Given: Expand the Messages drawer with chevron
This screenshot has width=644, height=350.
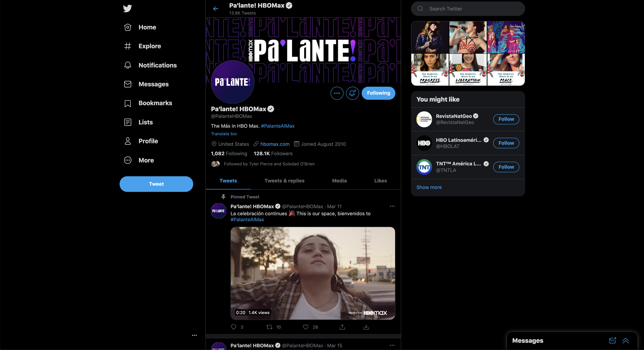Looking at the screenshot, I should pyautogui.click(x=626, y=340).
